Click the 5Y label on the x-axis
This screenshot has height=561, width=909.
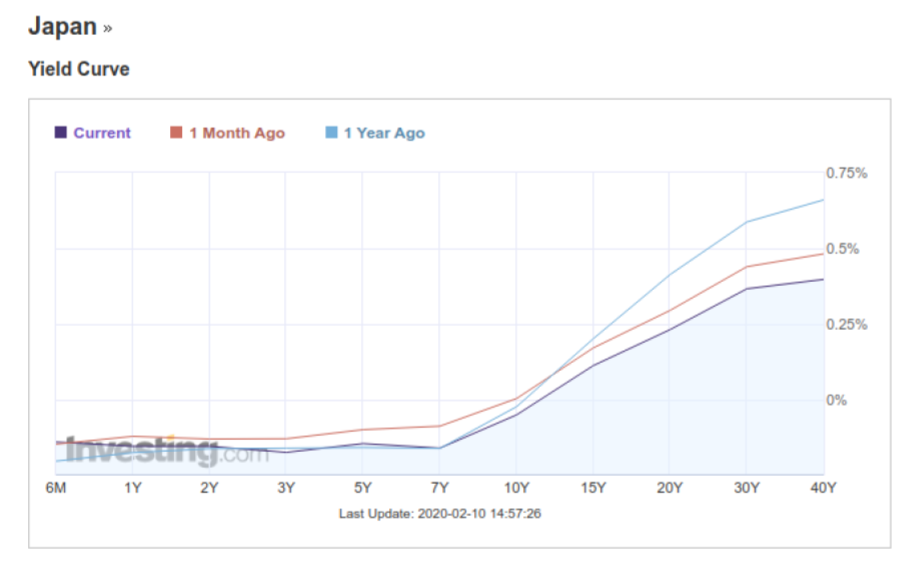tap(362, 488)
